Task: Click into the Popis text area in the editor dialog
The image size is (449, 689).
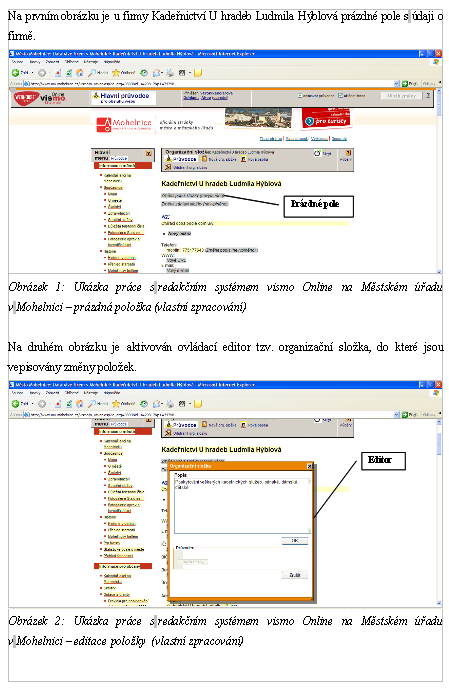Action: (x=243, y=506)
